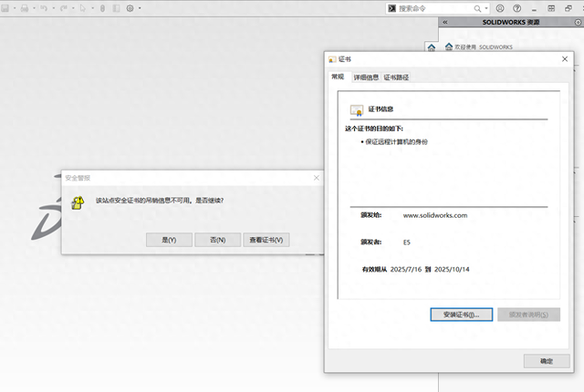Open the task pane settings gear
The image size is (584, 392).
pos(578,22)
